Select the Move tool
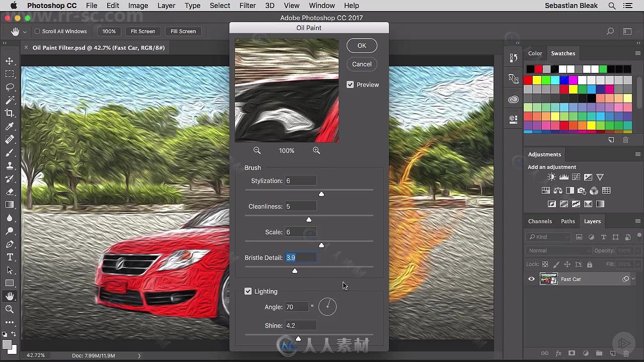644x362 pixels. (x=10, y=61)
